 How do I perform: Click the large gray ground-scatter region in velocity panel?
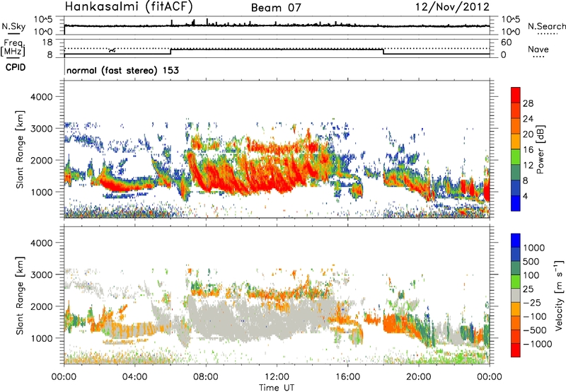click(x=260, y=319)
